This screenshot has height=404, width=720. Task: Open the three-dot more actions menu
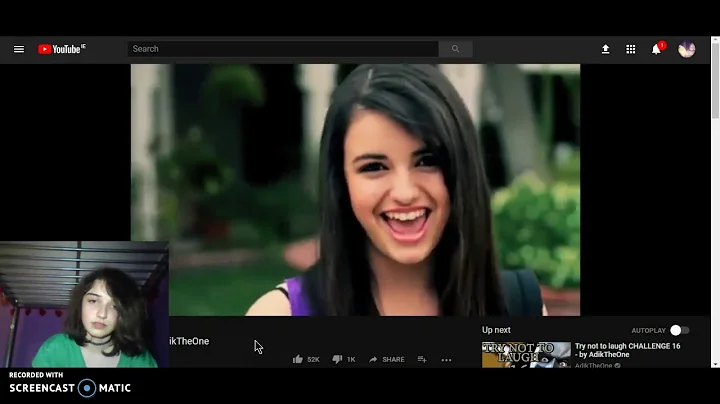tap(446, 360)
